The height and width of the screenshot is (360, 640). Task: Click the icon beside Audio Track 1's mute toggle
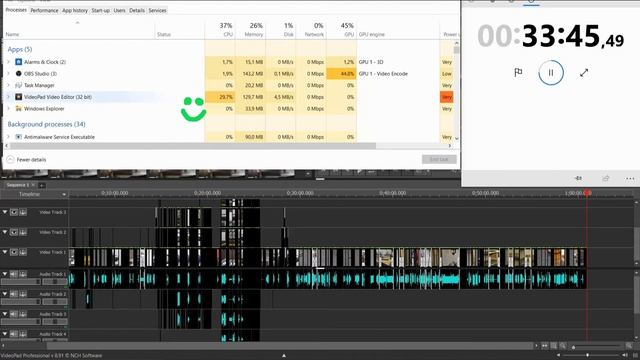[x=23, y=274]
